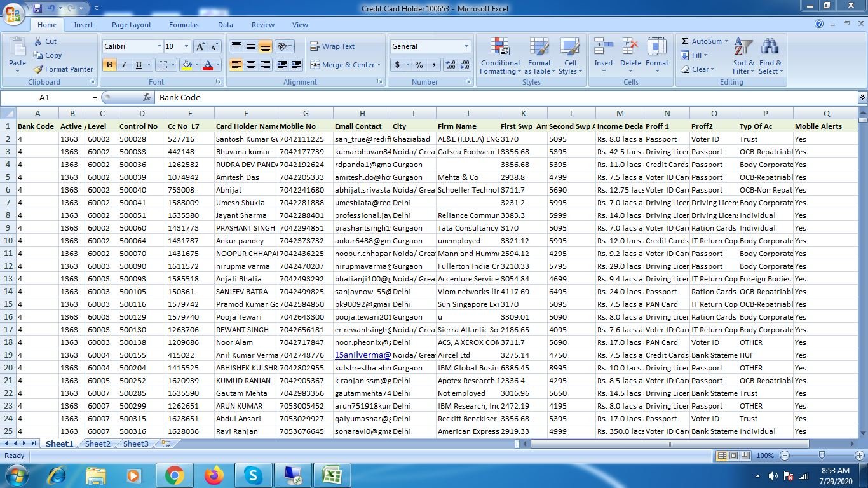This screenshot has width=868, height=488.
Task: Click the zoom slider handle
Action: [822, 456]
